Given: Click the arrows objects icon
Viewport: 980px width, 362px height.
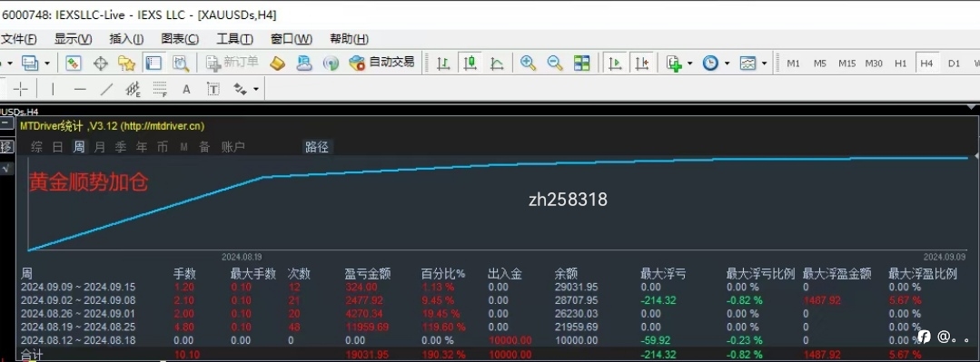Looking at the screenshot, I should click(x=240, y=89).
